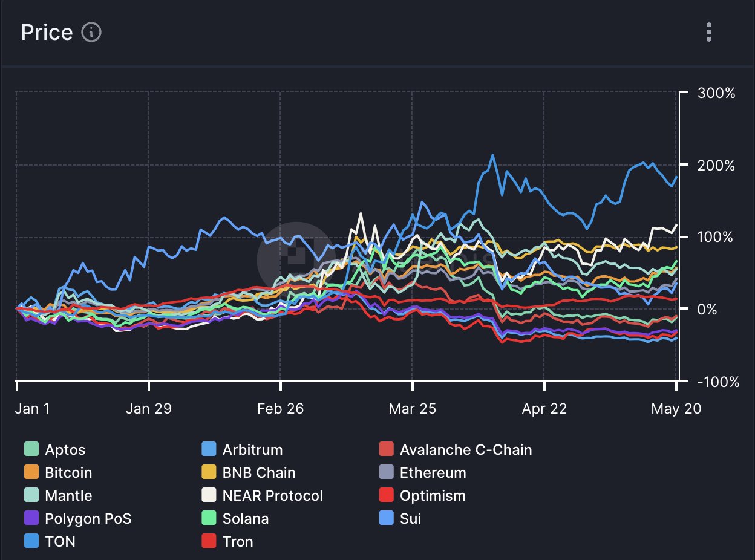Hide the Mantle series from chart

pyautogui.click(x=58, y=495)
